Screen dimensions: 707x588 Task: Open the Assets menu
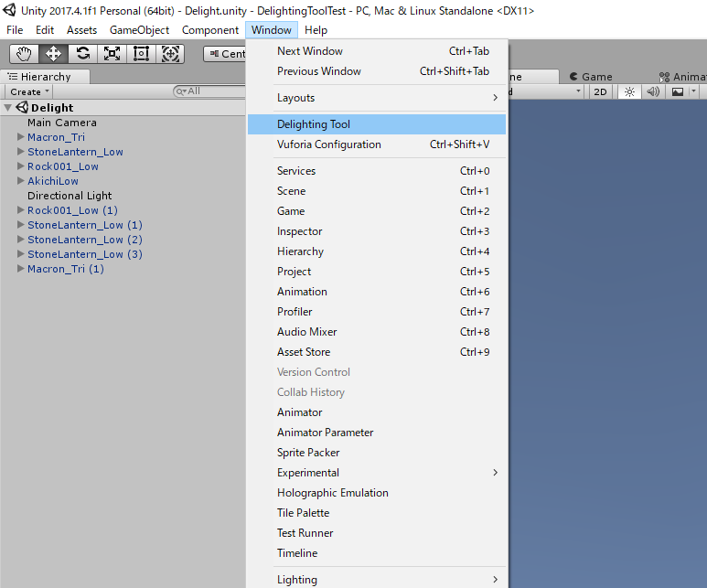click(x=81, y=30)
